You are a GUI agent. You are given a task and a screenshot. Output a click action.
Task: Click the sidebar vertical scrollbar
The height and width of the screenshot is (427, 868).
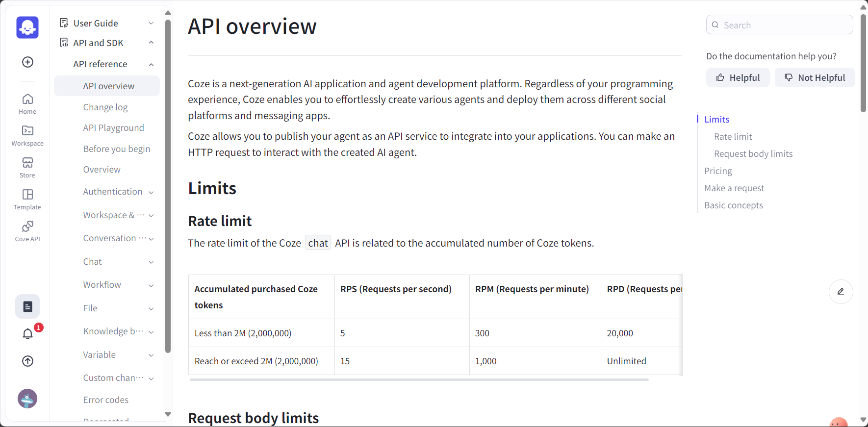point(168,186)
